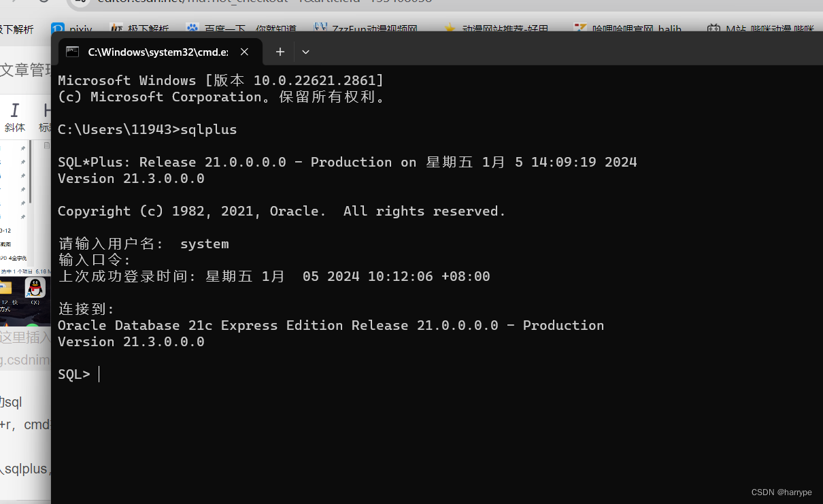Click the Baidu favicon in the bookmarks bar
Image resolution: width=823 pixels, height=504 pixels.
click(191, 29)
